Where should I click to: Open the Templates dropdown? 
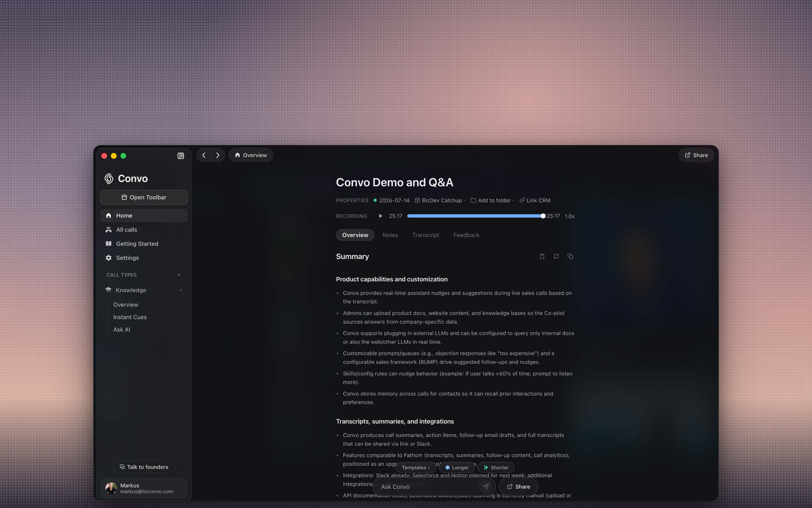416,467
